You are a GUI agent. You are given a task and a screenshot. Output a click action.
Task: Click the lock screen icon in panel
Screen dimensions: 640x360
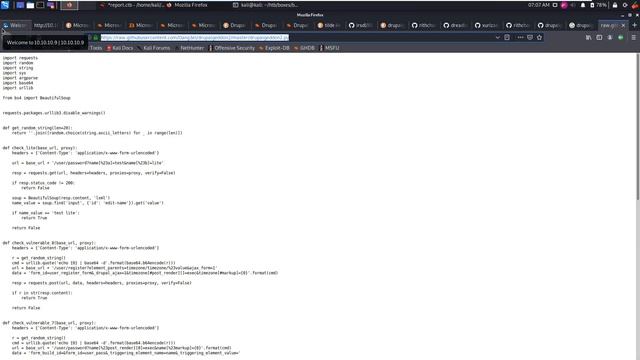615,5
